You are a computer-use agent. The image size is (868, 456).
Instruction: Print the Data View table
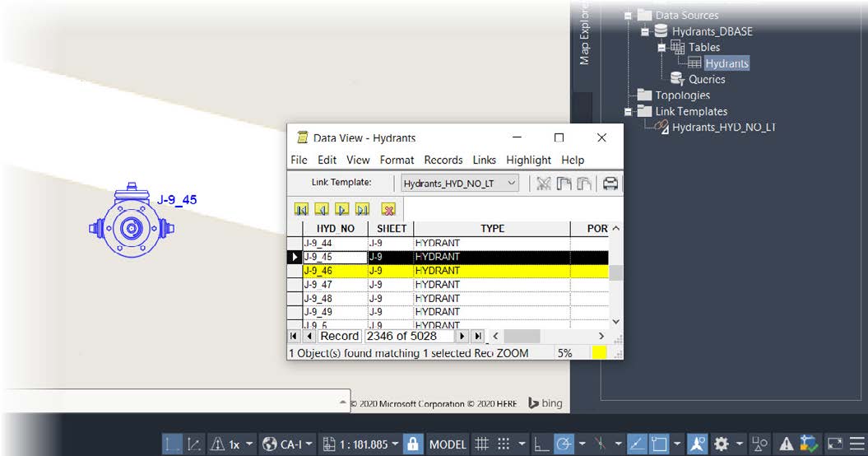pyautogui.click(x=610, y=184)
